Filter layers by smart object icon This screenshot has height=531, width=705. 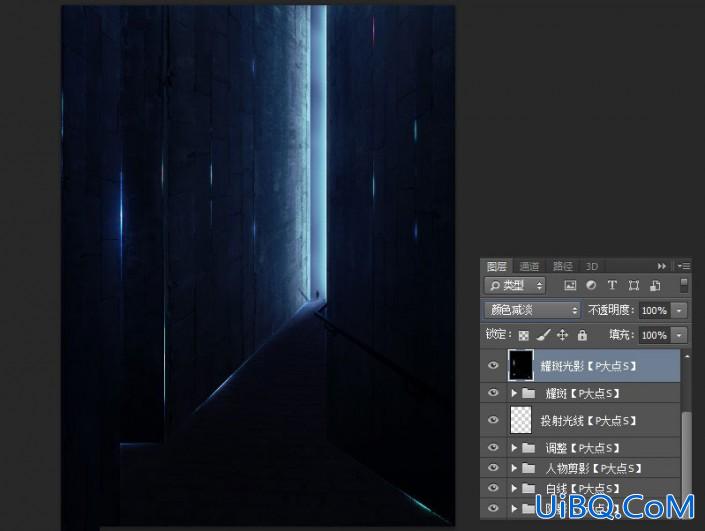[x=655, y=285]
